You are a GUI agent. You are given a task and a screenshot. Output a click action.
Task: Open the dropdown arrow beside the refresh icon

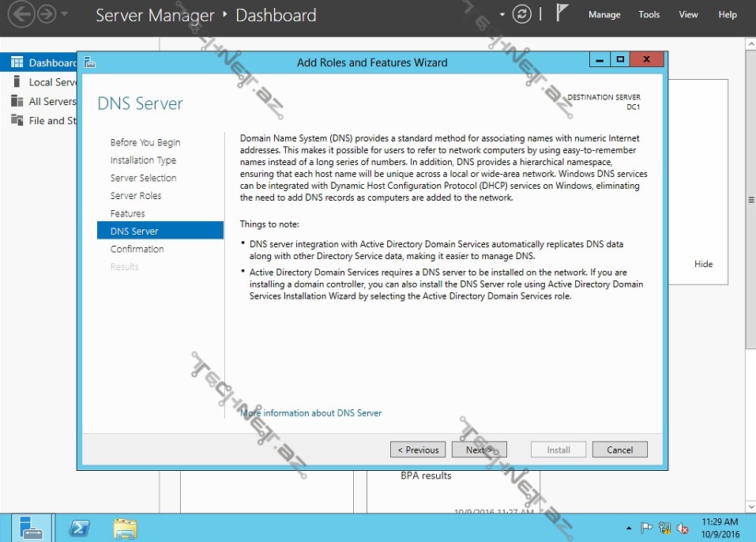[x=502, y=15]
